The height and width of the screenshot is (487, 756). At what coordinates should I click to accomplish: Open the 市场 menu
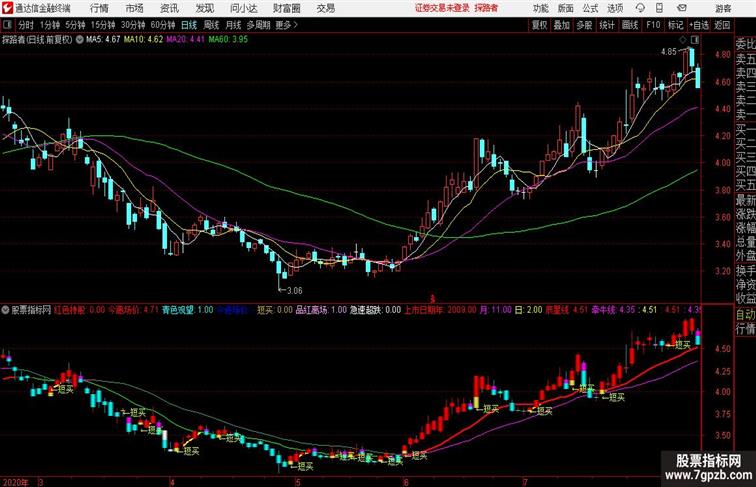[x=135, y=8]
